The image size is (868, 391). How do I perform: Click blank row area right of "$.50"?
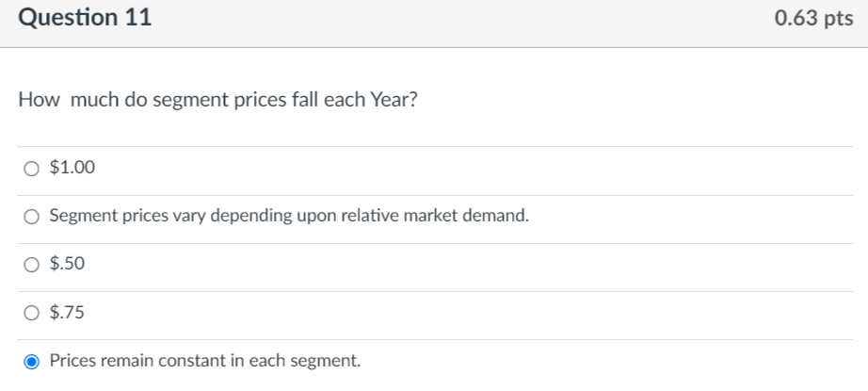(x=471, y=265)
